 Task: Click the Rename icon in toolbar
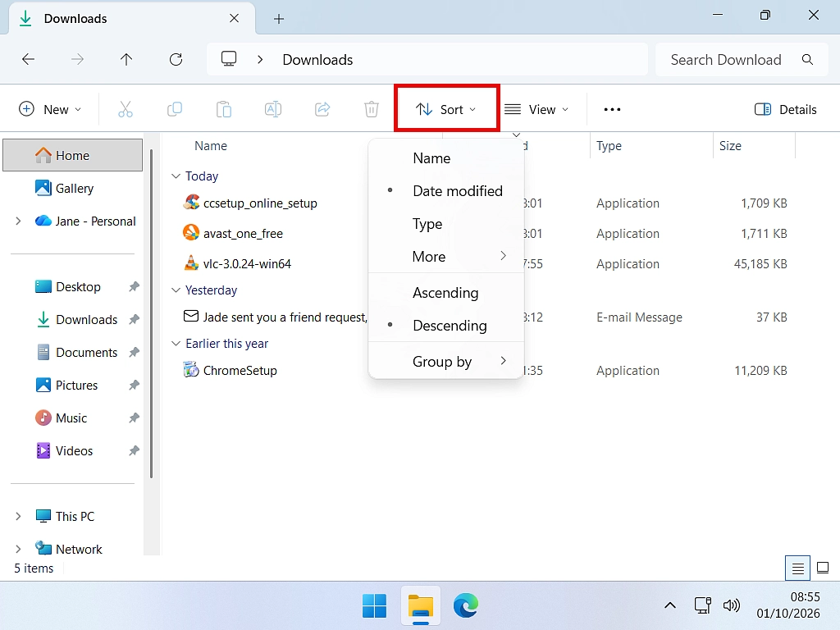click(x=273, y=109)
